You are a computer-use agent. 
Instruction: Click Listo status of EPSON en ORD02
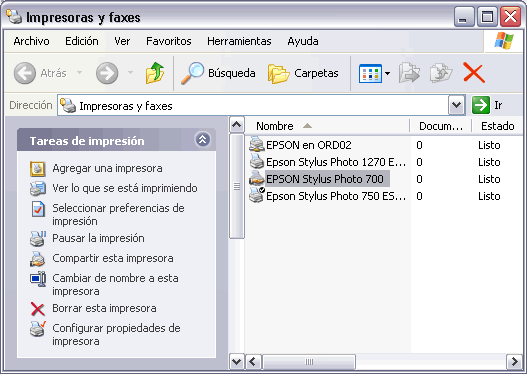(489, 145)
